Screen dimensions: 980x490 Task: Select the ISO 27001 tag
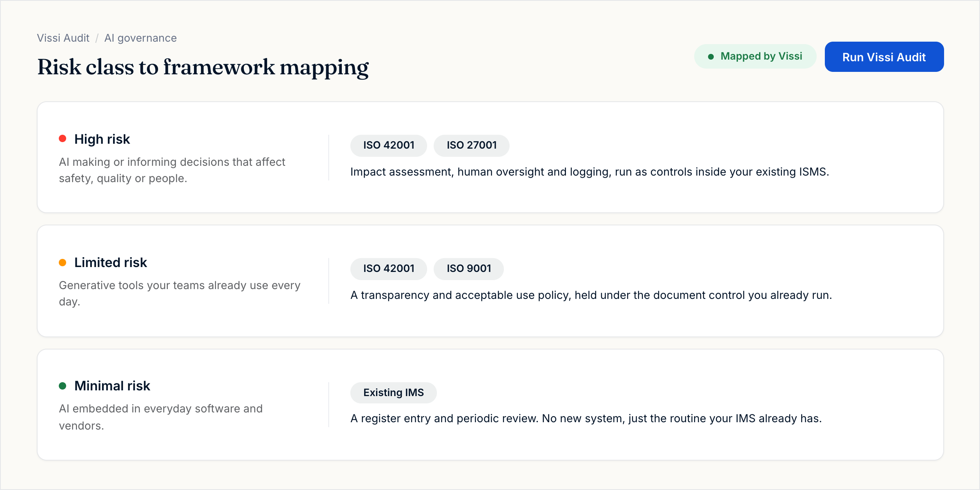click(472, 145)
